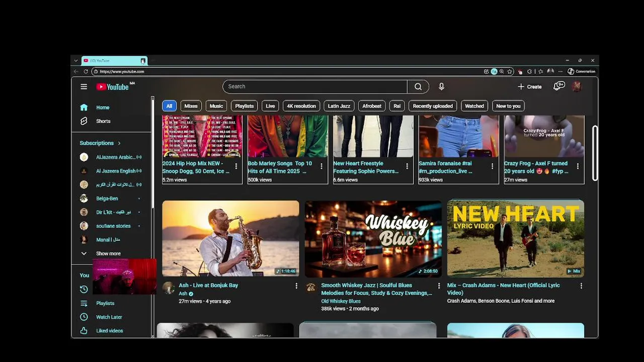The height and width of the screenshot is (362, 644).
Task: Open Liked videos in the sidebar
Action: tap(110, 331)
